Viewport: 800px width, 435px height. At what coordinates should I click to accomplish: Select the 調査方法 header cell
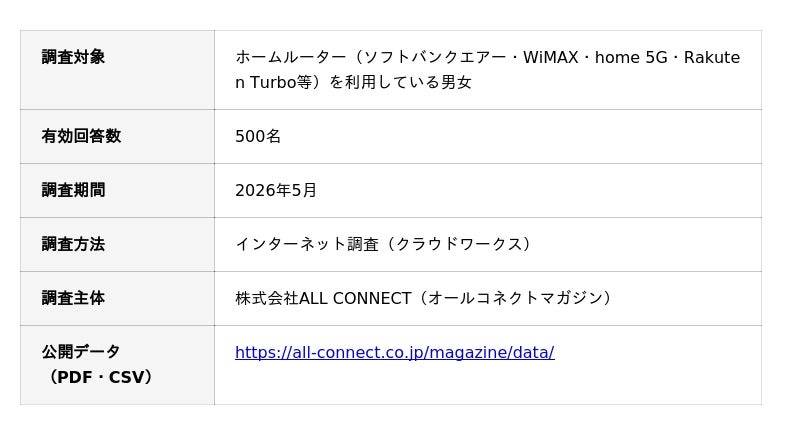[117, 244]
